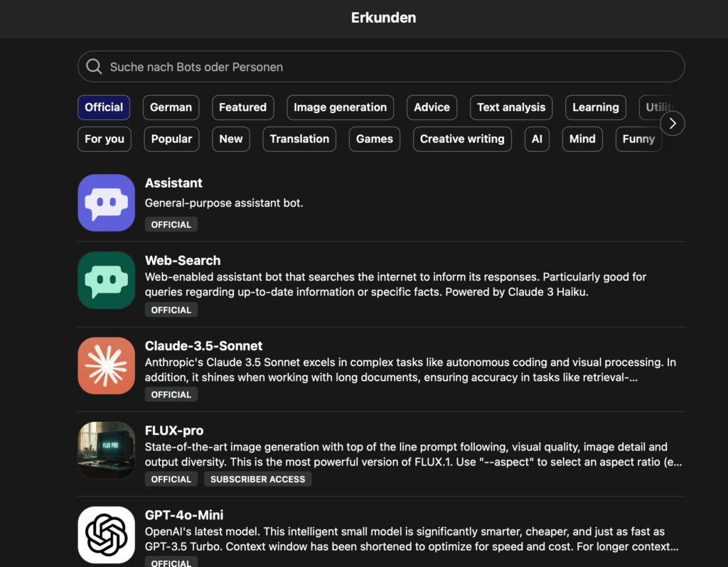Select the Official category filter
728x567 pixels.
click(x=104, y=107)
